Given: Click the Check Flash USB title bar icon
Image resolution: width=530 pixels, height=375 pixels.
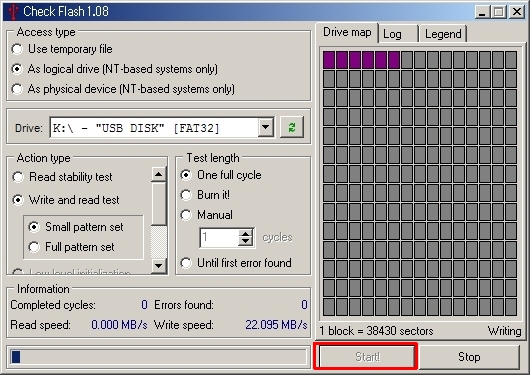Looking at the screenshot, I should pos(13,11).
